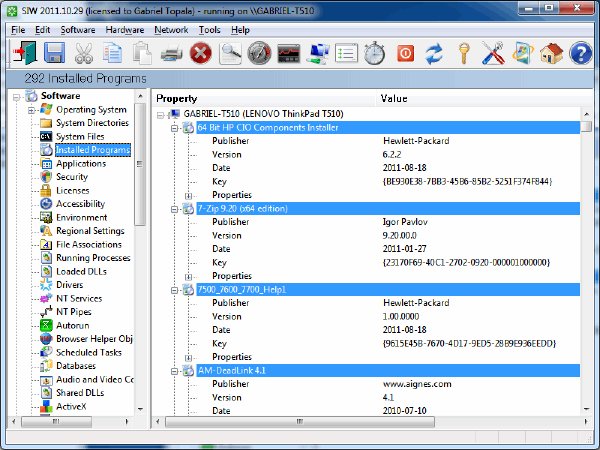This screenshot has width=600, height=450.
Task: Click the magnifier search toolbar icon
Action: pyautogui.click(x=230, y=53)
